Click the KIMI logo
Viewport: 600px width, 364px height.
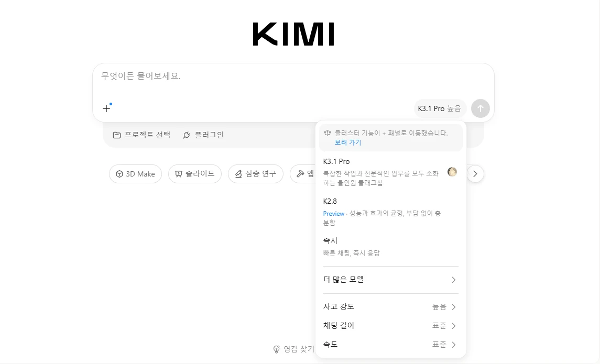coord(293,34)
